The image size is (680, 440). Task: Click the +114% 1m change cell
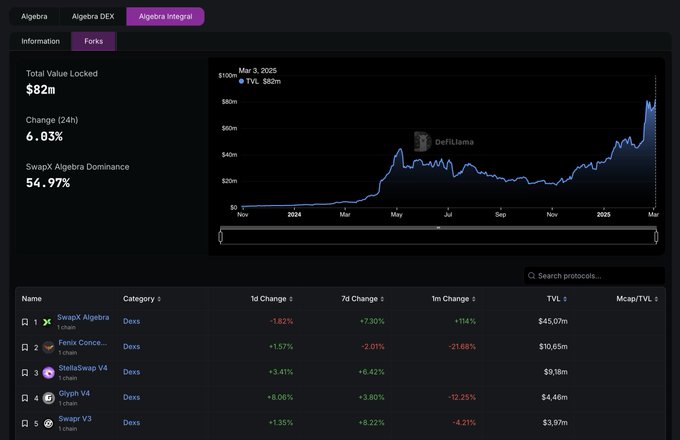pyautogui.click(x=465, y=321)
